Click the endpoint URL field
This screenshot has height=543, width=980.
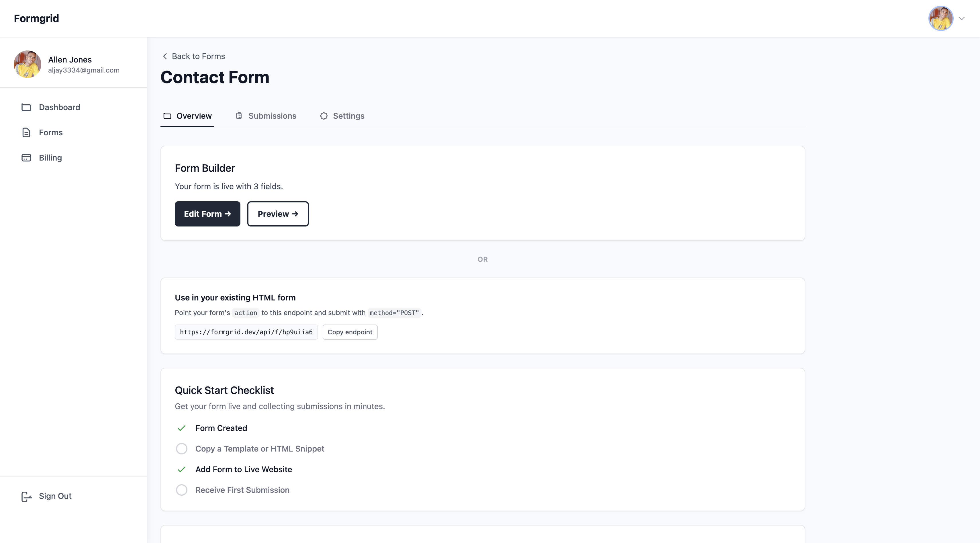coord(246,332)
